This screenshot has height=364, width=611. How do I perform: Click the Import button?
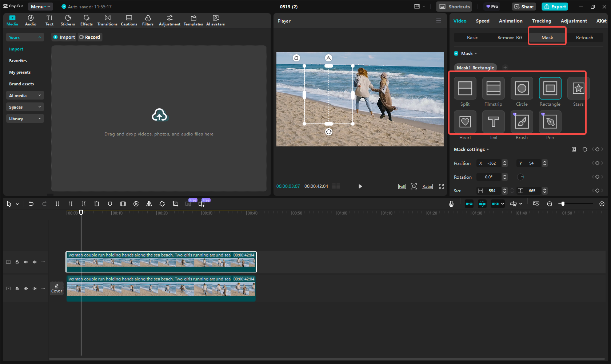coord(64,37)
